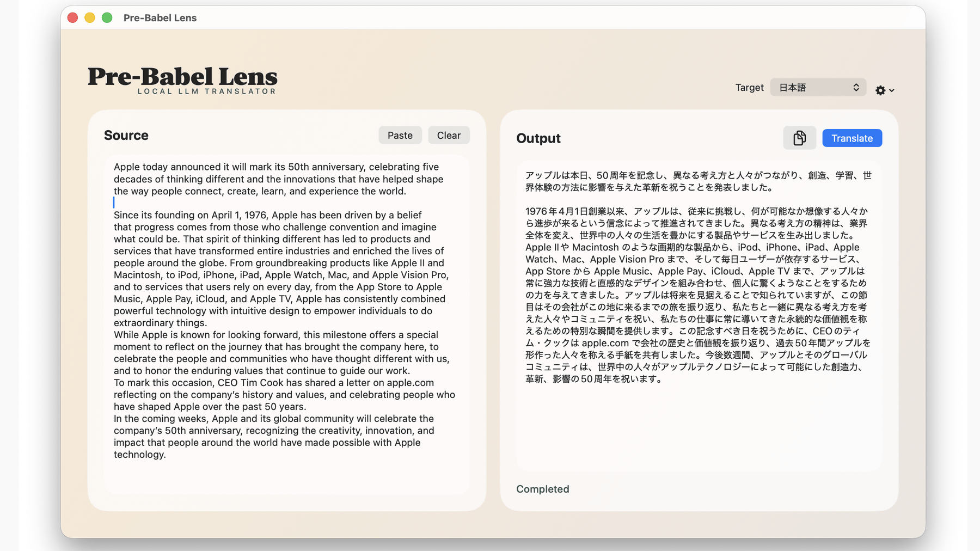This screenshot has width=980, height=551.
Task: Copy the translated output to clipboard
Action: pos(799,138)
